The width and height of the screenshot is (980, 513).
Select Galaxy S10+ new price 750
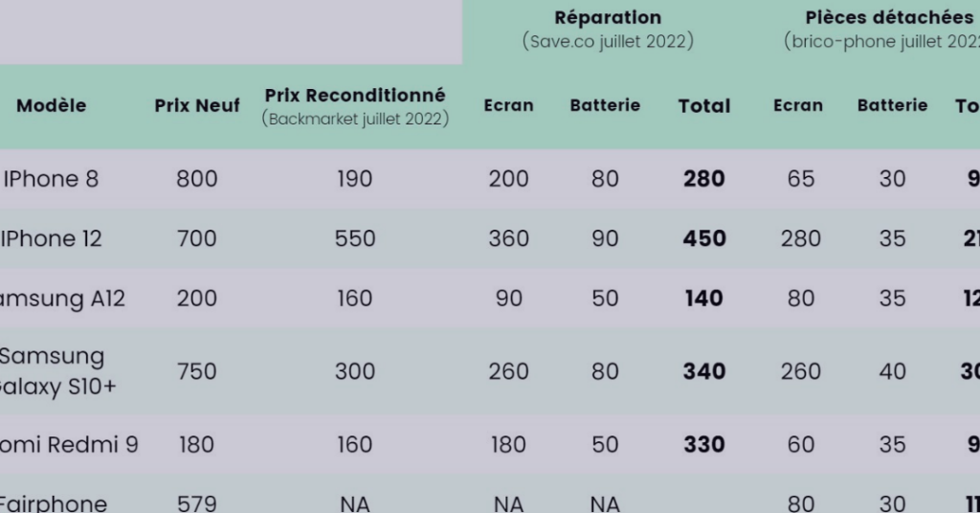tap(197, 371)
